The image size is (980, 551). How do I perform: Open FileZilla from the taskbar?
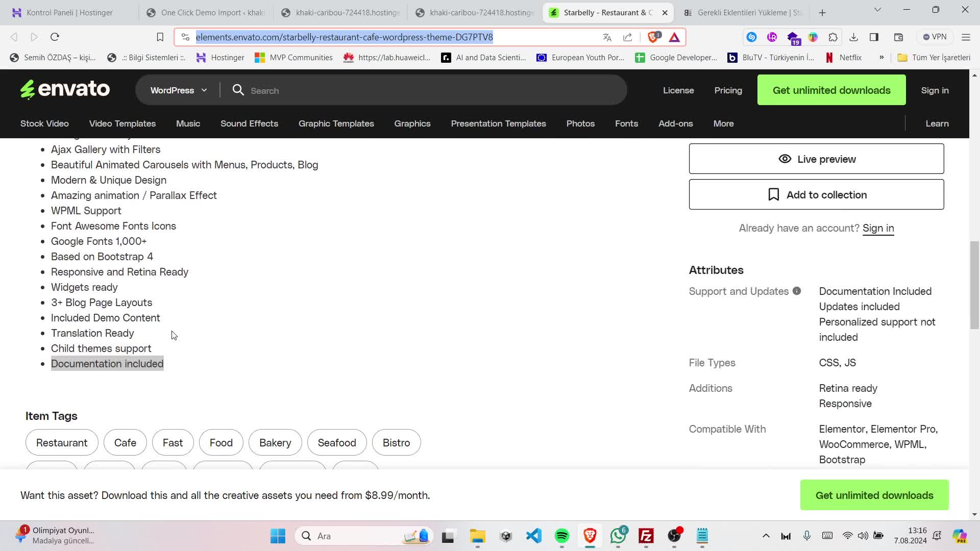point(646,536)
